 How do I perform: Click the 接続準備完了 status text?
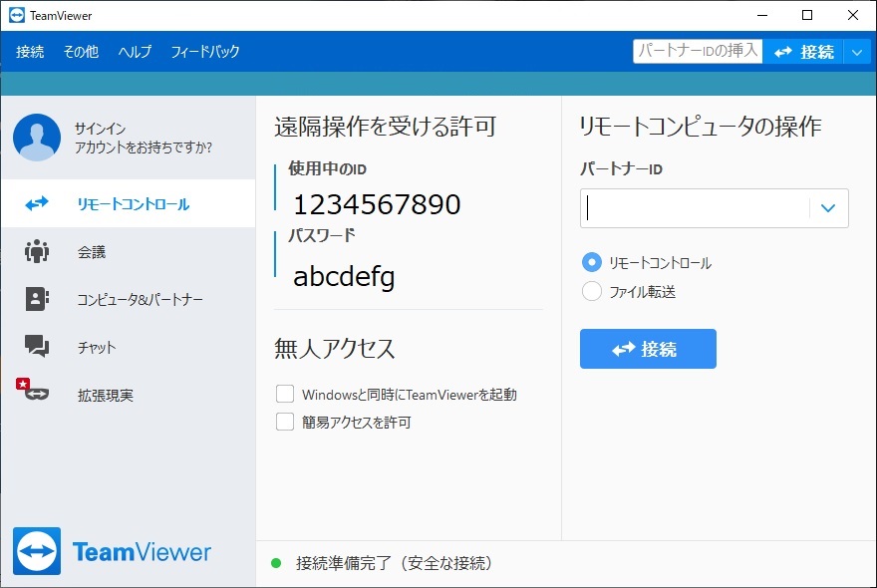[394, 563]
